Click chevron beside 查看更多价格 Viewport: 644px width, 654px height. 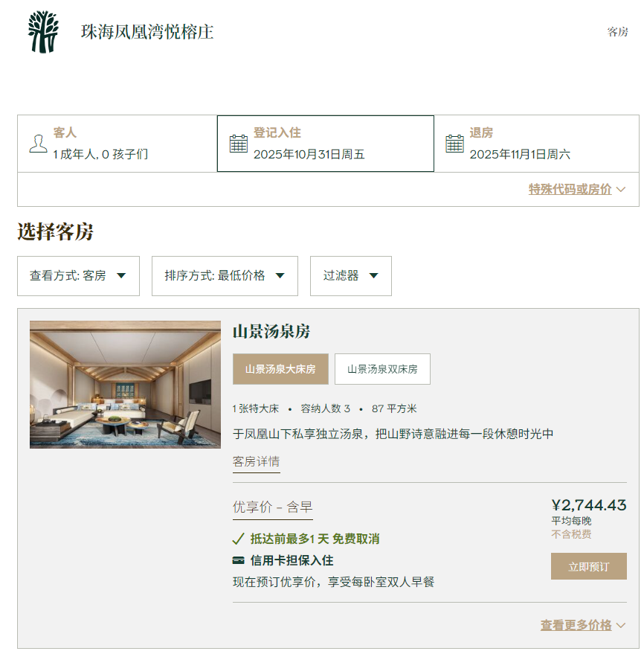[x=621, y=626]
